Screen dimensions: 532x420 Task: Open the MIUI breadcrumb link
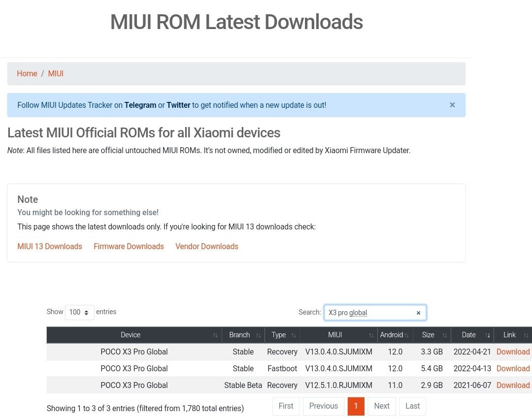[x=56, y=74]
